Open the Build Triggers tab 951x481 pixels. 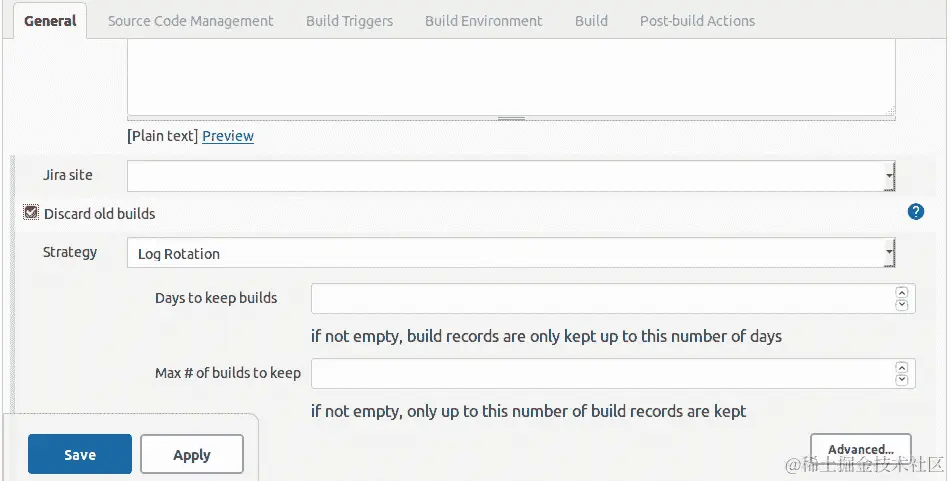(x=349, y=21)
